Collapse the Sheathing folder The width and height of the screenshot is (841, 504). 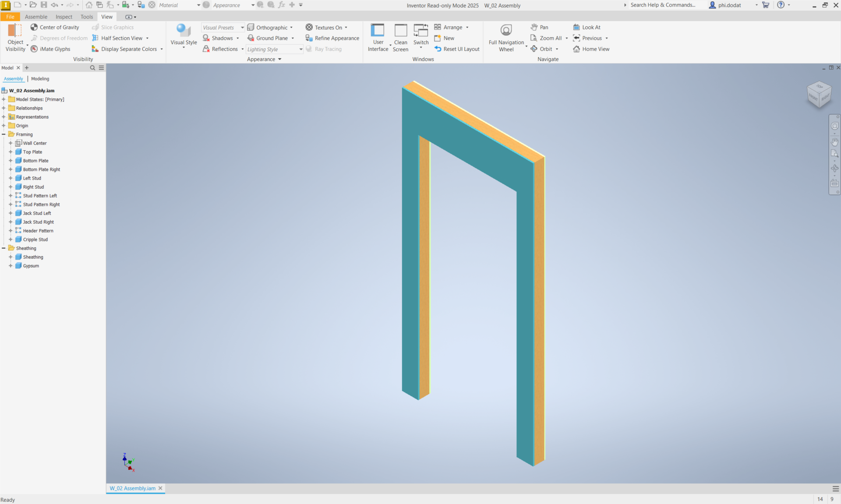(4, 248)
